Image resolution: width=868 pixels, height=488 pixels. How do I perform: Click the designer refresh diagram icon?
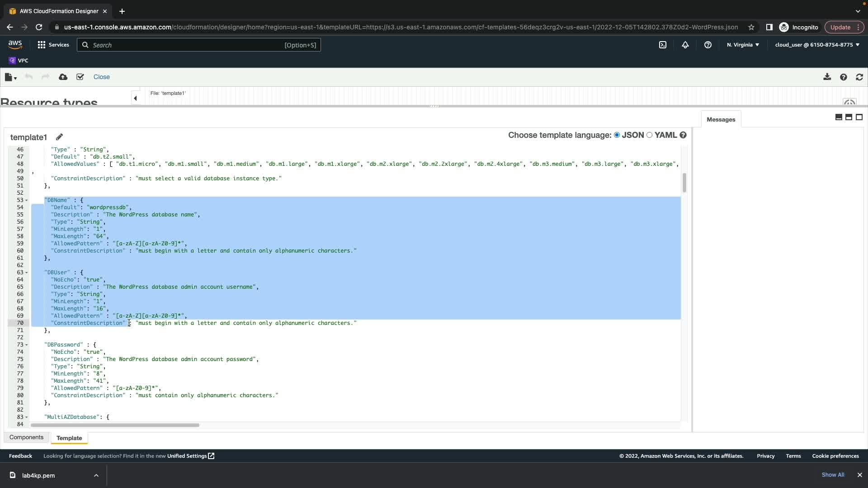coord(859,77)
